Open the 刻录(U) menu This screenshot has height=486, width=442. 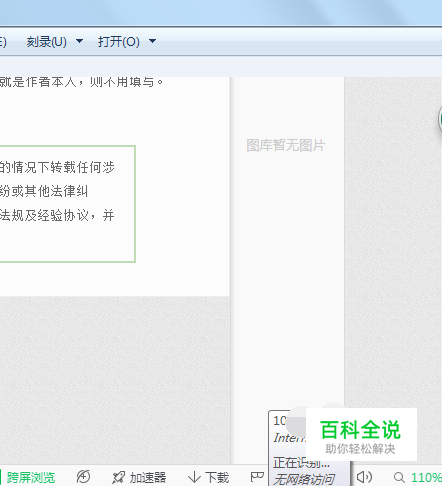(47, 42)
